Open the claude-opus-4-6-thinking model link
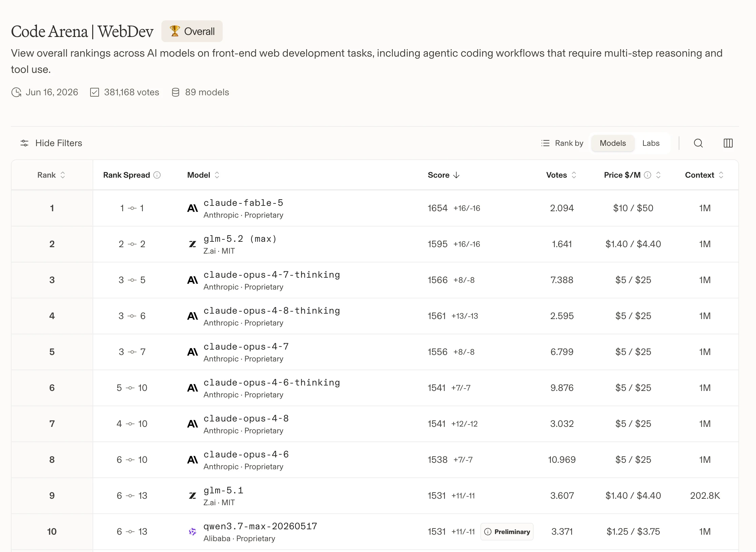 pyautogui.click(x=272, y=382)
